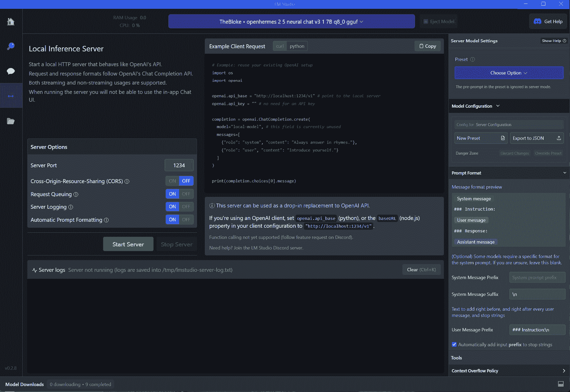Switch Request Queuing ON
This screenshot has width=570, height=392.
(x=172, y=194)
